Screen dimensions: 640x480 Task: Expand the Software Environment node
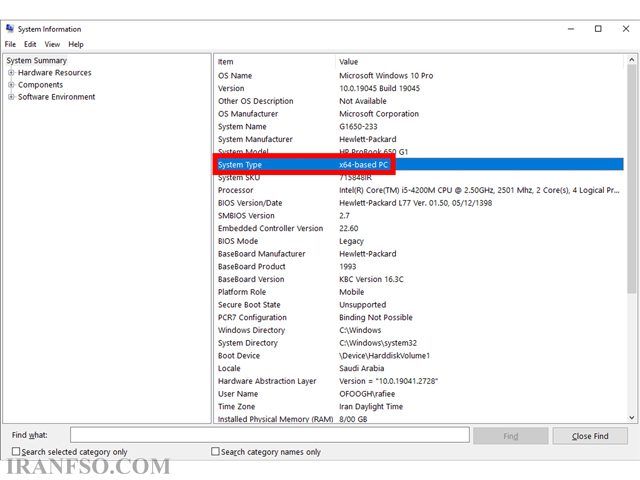click(x=11, y=97)
